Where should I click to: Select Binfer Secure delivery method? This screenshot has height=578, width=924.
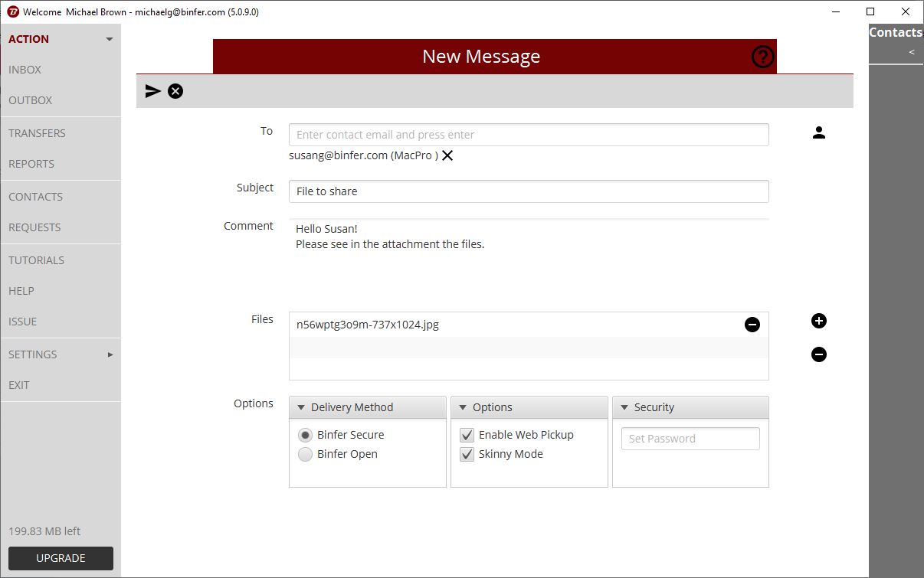pos(305,435)
